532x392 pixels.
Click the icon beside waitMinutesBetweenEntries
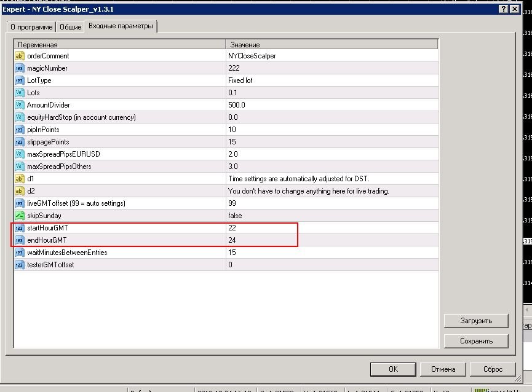[x=19, y=253]
